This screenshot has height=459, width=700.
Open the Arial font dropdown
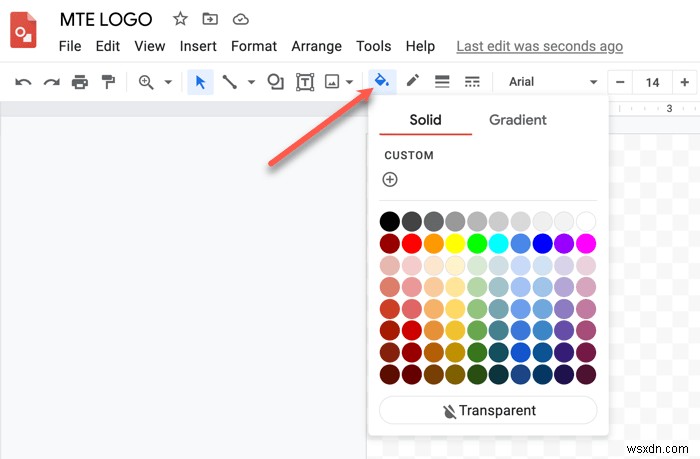coord(553,82)
